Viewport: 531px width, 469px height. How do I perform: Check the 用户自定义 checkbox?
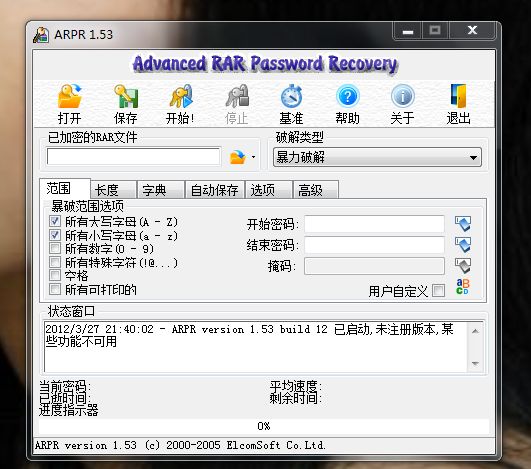[439, 291]
